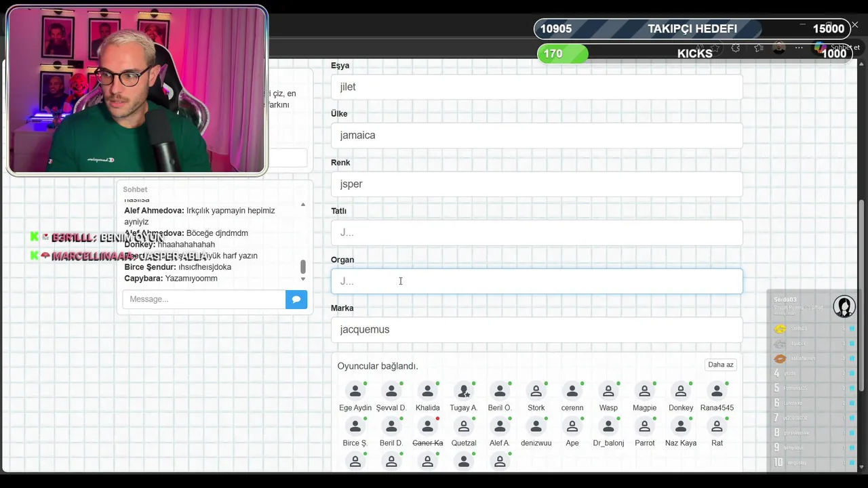The image size is (868, 488).
Task: Send the chat message with the blue button
Action: [296, 299]
